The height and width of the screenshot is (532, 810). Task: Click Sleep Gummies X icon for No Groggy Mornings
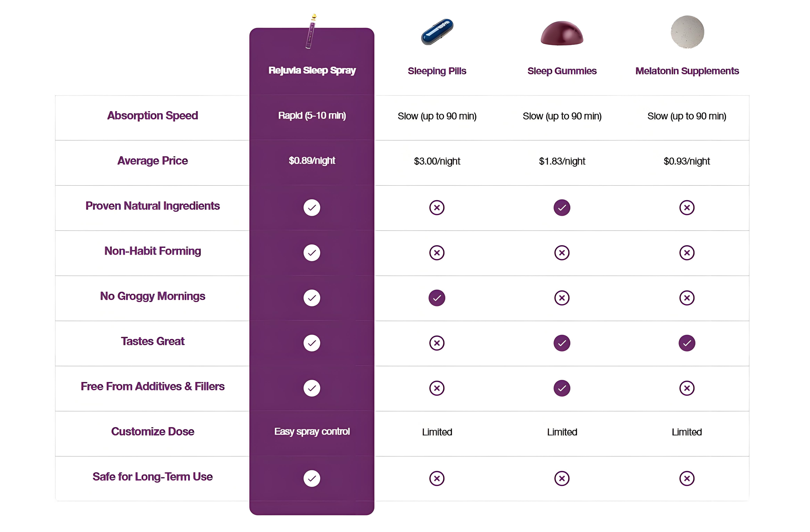[x=562, y=298]
